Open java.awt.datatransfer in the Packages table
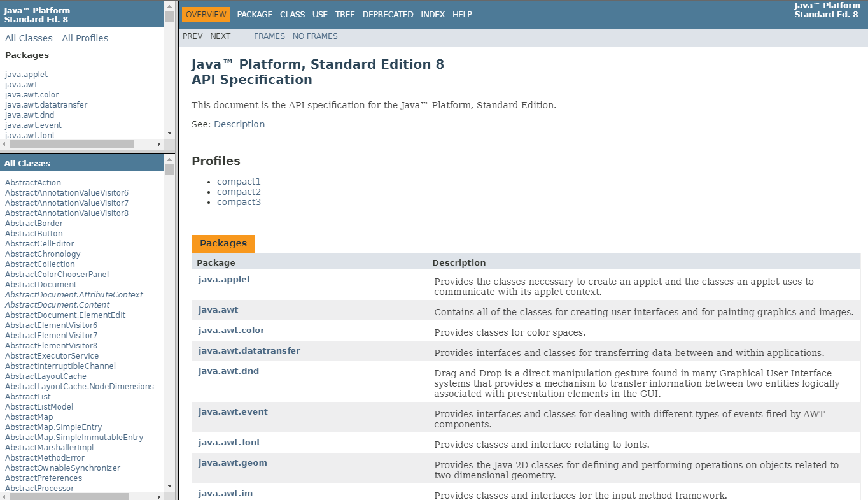This screenshot has width=868, height=500. [x=249, y=350]
